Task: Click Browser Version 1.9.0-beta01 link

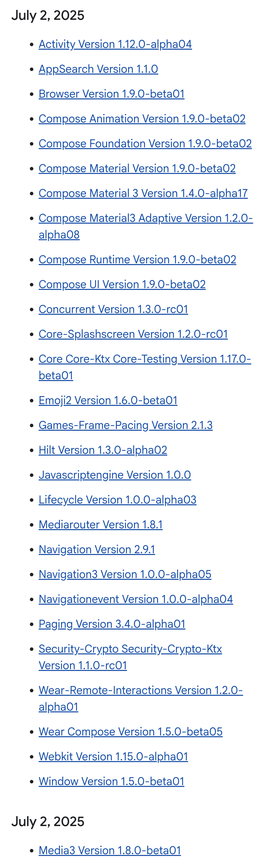Action: [x=111, y=94]
